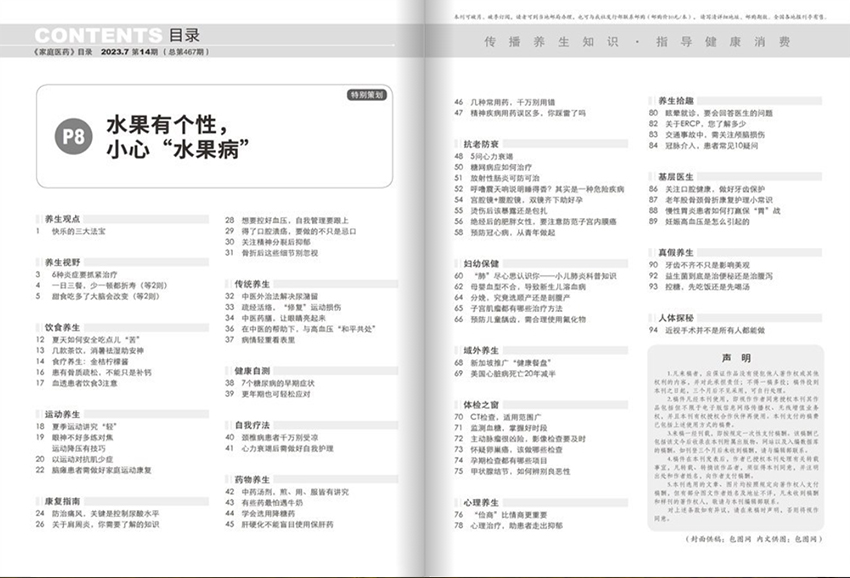This screenshot has height=578, width=850.
Task: Jump to section heading 运动养生
Action: 62,412
